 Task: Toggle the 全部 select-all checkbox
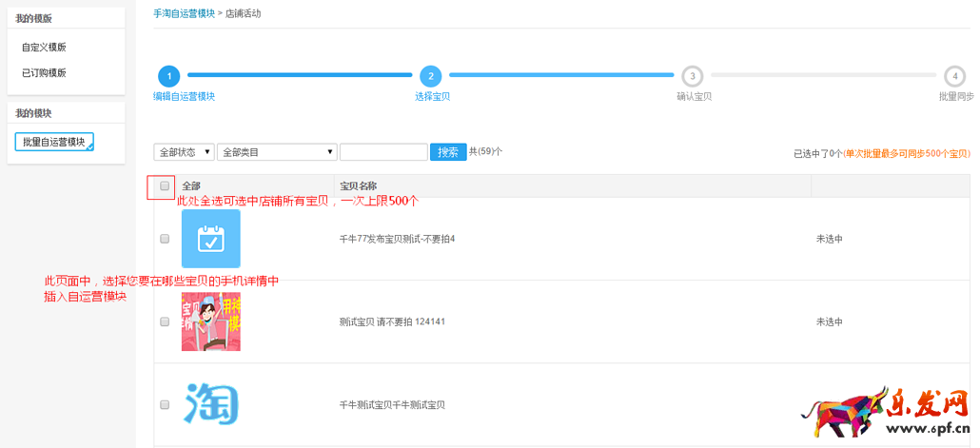[165, 186]
